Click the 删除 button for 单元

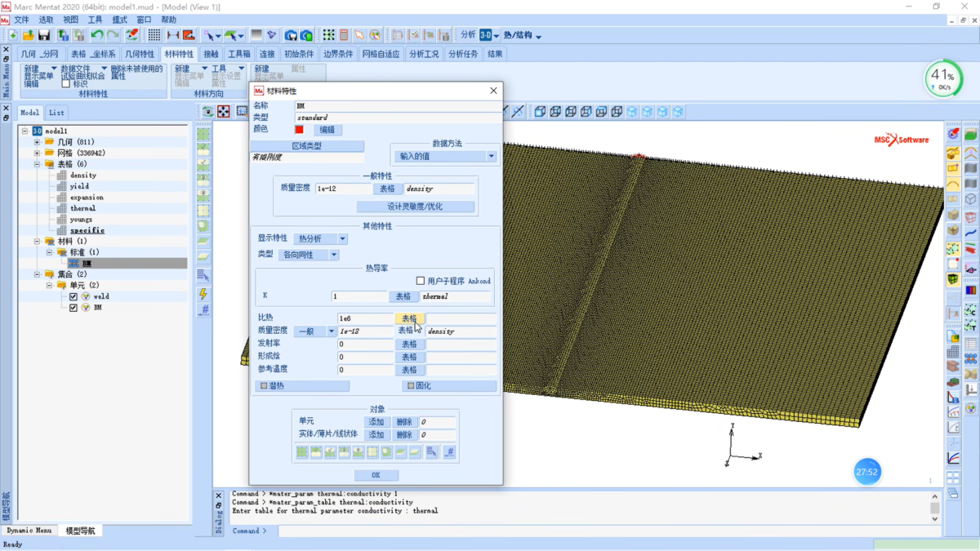(404, 422)
